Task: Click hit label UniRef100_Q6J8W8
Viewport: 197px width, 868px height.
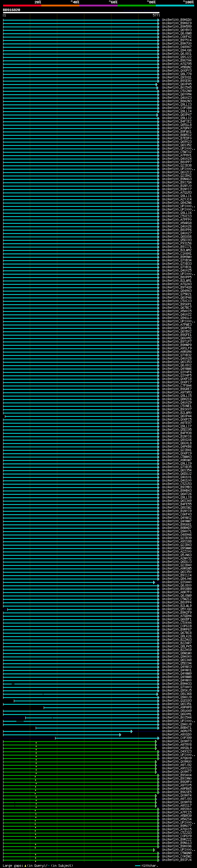Action: point(177,33)
